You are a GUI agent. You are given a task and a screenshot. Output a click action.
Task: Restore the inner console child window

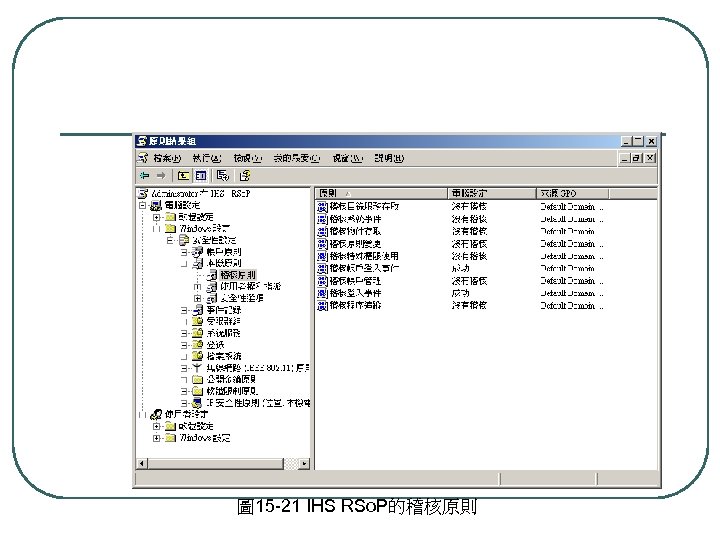pos(637,158)
